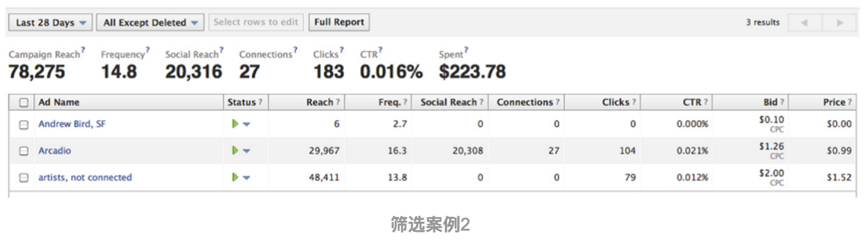Open the Last 28 Days date dropdown
The height and width of the screenshot is (240, 868).
(x=51, y=22)
